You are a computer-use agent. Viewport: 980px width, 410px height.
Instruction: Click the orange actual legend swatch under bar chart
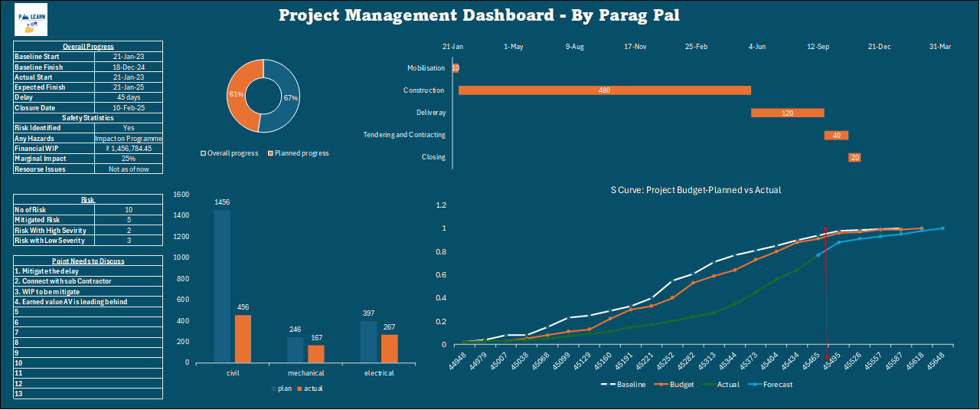(x=299, y=389)
